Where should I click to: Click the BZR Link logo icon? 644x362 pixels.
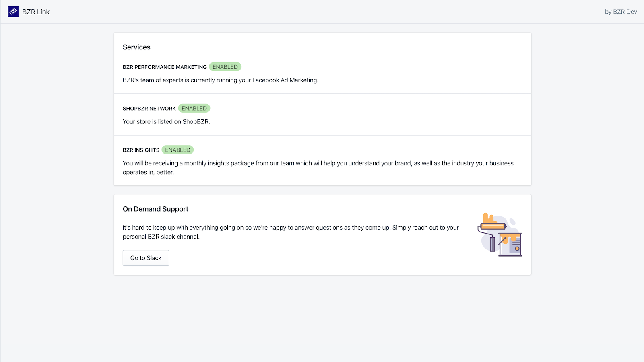coord(13,12)
